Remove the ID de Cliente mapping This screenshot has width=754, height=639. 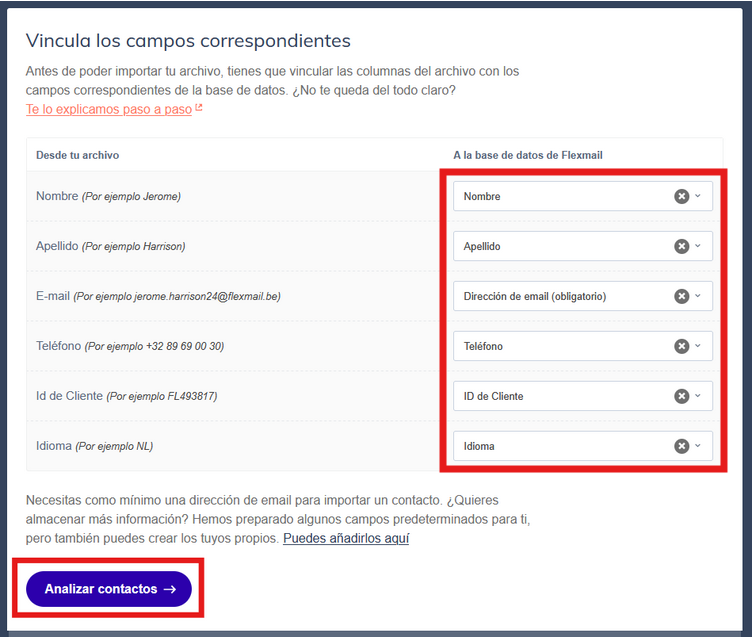[681, 396]
